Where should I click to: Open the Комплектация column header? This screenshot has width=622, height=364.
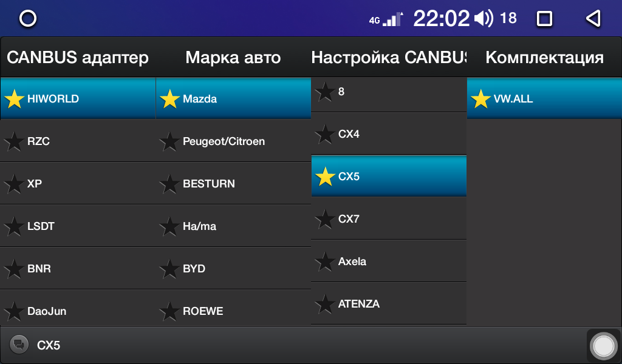pos(544,58)
